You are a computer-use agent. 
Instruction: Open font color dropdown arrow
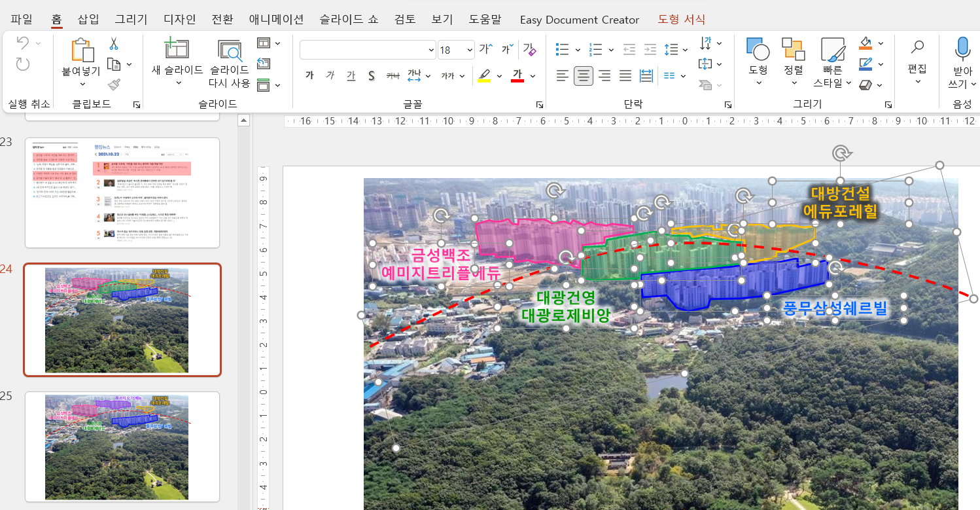coord(533,76)
